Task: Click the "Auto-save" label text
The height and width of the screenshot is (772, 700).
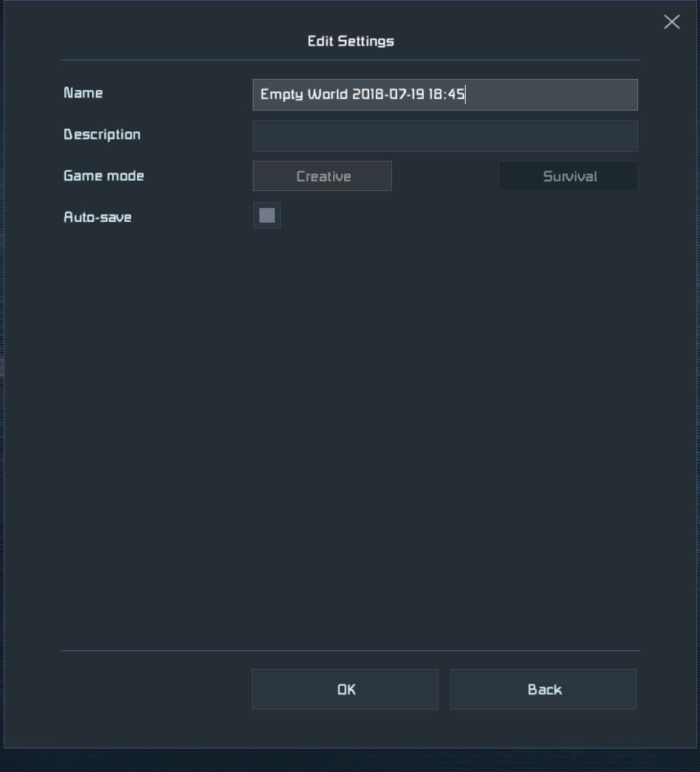Action: [x=97, y=218]
